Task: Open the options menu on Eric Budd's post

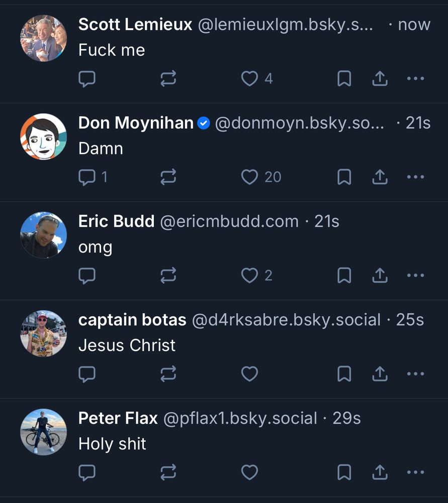Action: (x=415, y=275)
